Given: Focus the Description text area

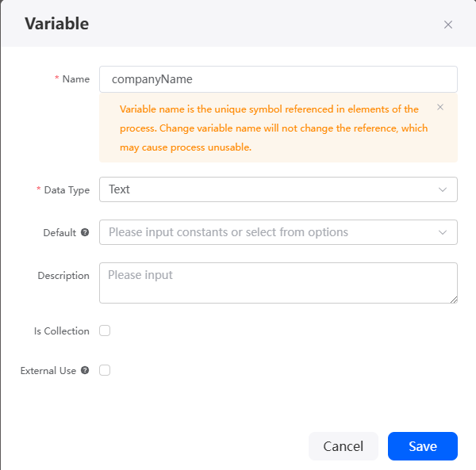Looking at the screenshot, I should click(278, 283).
